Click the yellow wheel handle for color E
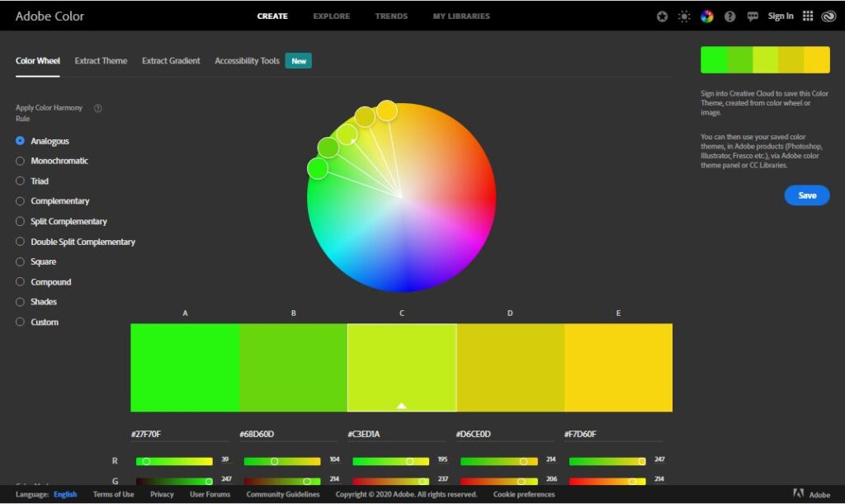 (x=387, y=111)
